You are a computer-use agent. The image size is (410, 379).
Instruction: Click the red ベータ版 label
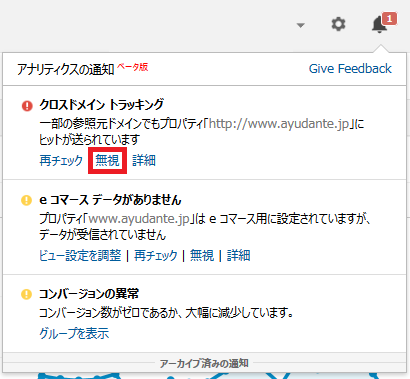tap(132, 67)
